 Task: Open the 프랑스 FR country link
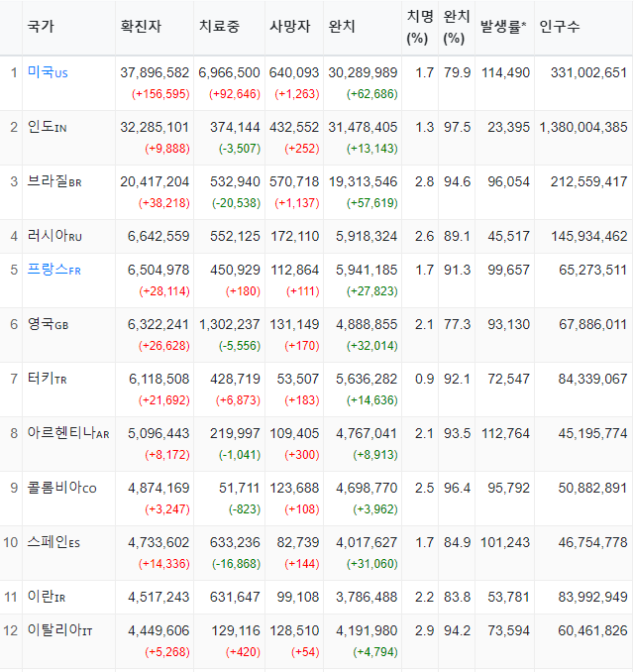click(53, 270)
